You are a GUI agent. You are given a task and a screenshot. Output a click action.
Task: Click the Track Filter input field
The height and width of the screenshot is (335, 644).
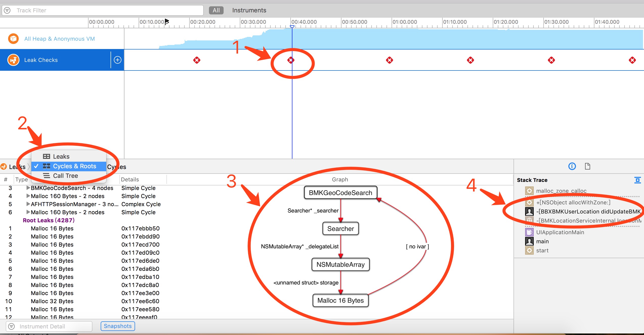pyautogui.click(x=103, y=10)
